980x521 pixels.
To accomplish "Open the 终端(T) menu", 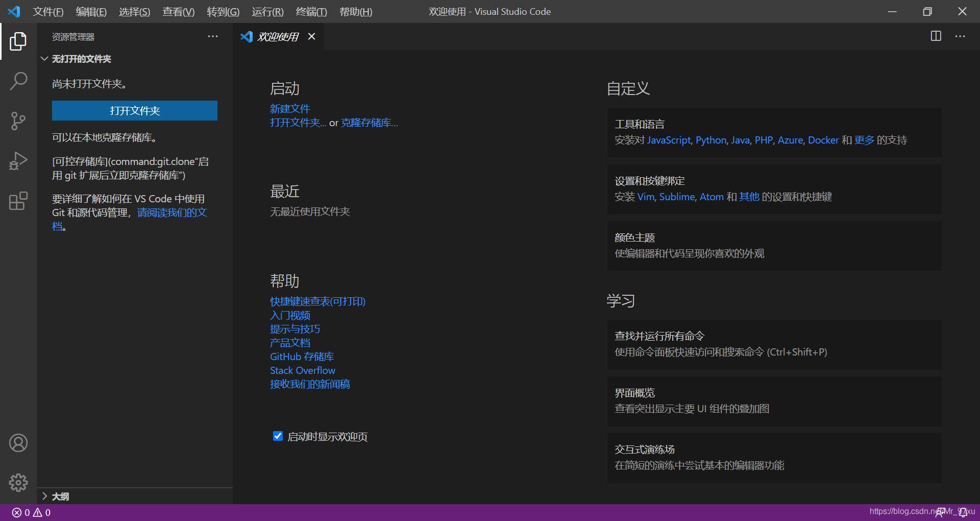I will pyautogui.click(x=311, y=11).
